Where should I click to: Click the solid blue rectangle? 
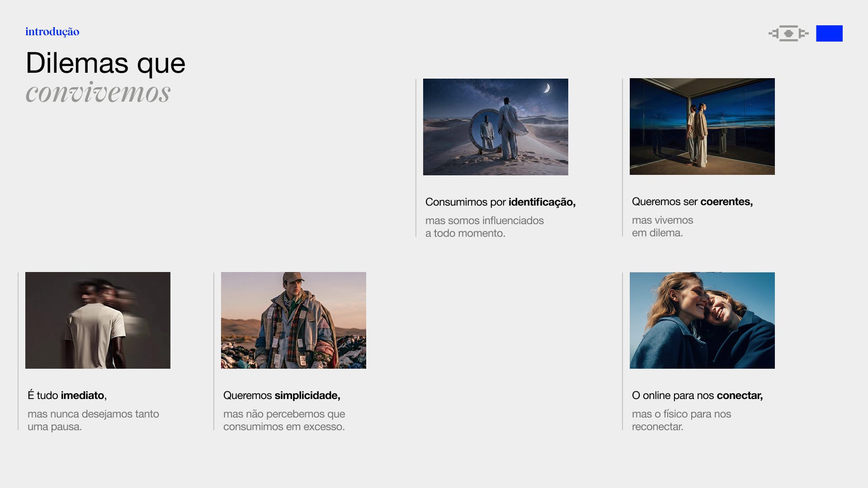click(829, 33)
